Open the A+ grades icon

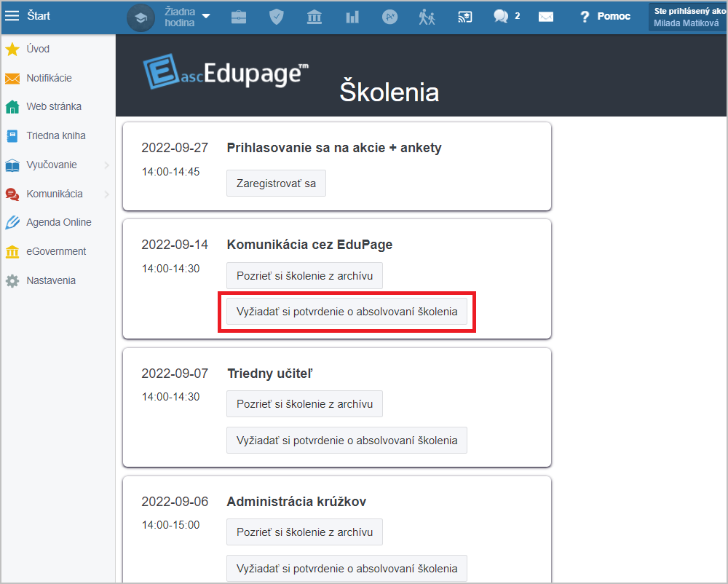(x=390, y=17)
